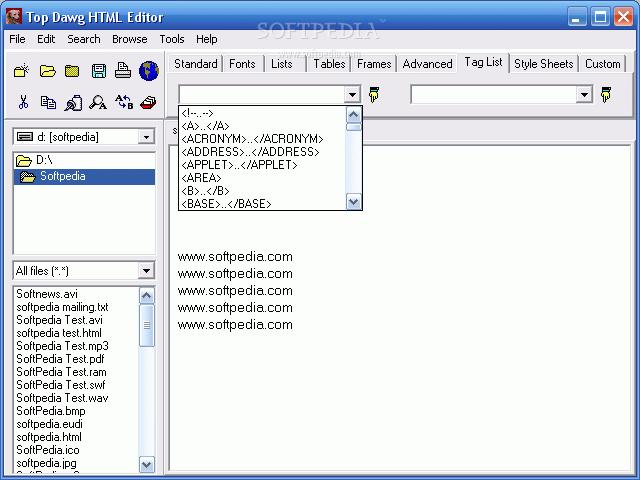The height and width of the screenshot is (480, 640).
Task: Select the Tag List tab
Action: pos(483,62)
